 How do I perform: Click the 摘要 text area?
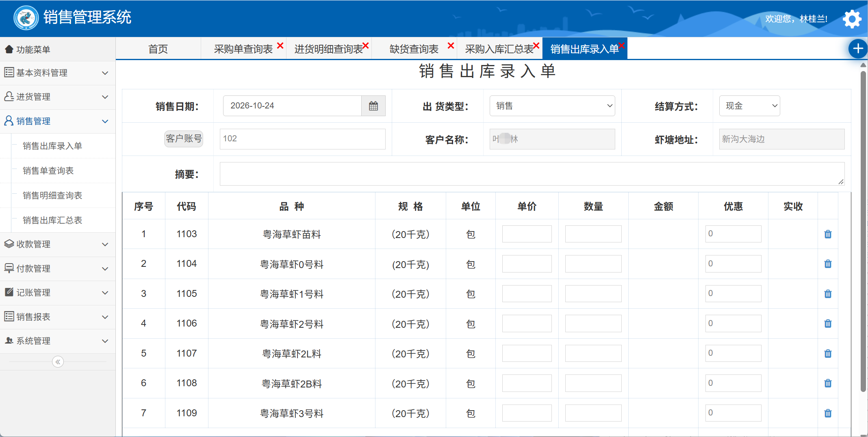point(532,174)
